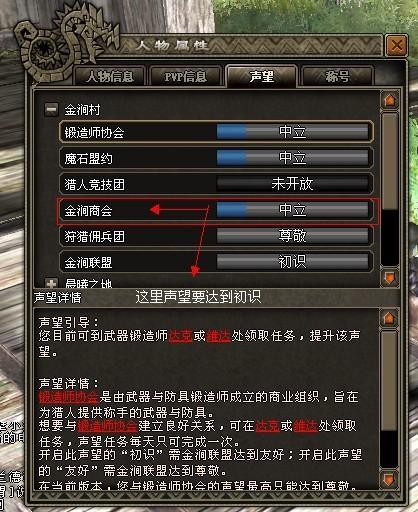
Task: Click the reputation list scroll-down arrow icon
Action: pyautogui.click(x=390, y=277)
